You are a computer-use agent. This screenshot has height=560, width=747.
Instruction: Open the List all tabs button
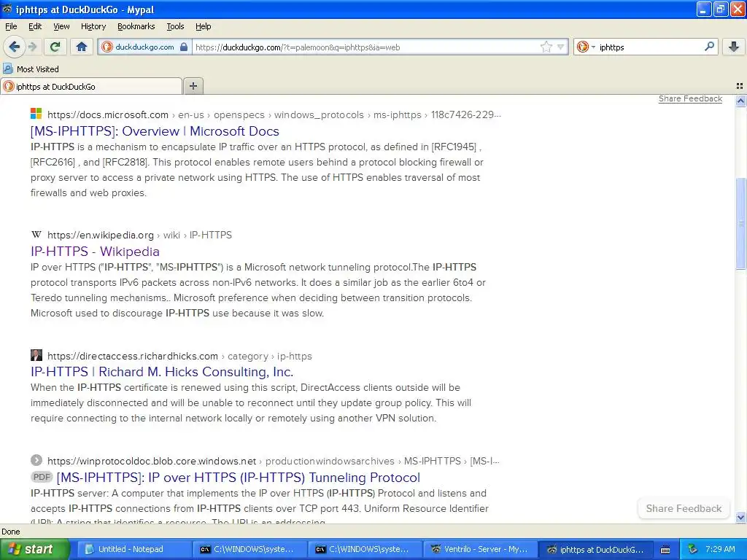740,86
